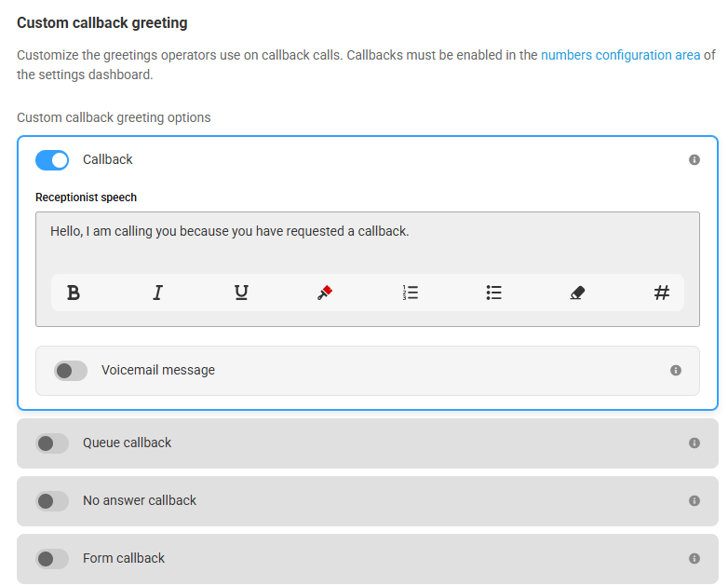Enable the No answer callback toggle

[x=52, y=501]
